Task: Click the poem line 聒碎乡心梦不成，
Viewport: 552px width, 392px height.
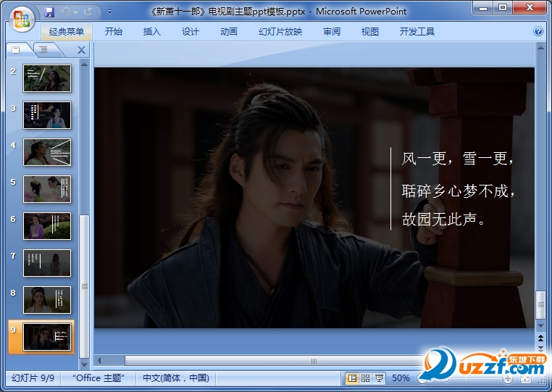Action: (458, 191)
